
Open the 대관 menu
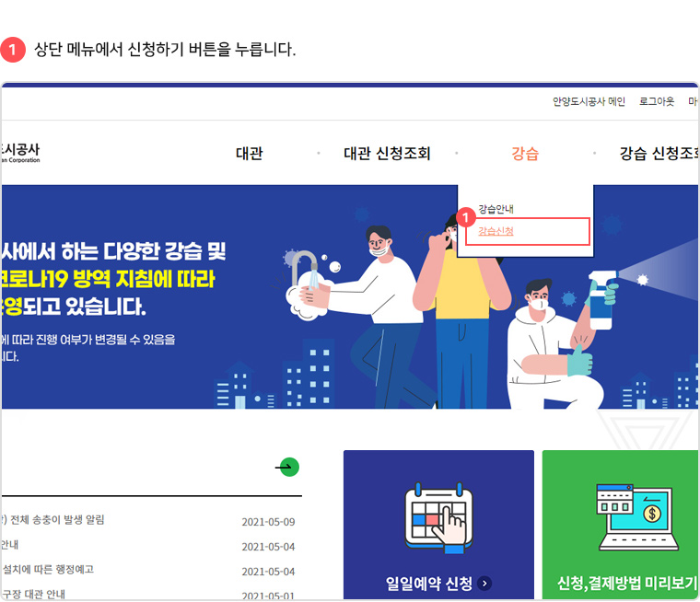tap(249, 154)
